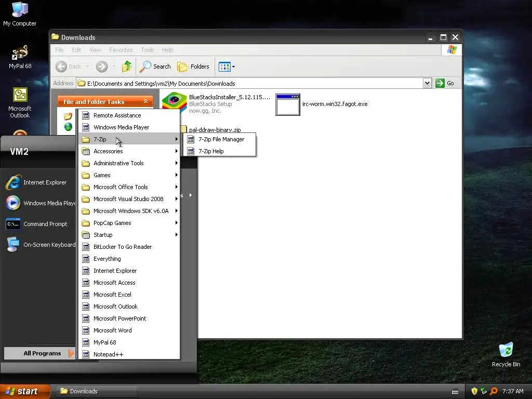The width and height of the screenshot is (532, 399).
Task: Launch Everything from programs menu
Action: pyautogui.click(x=129, y=259)
